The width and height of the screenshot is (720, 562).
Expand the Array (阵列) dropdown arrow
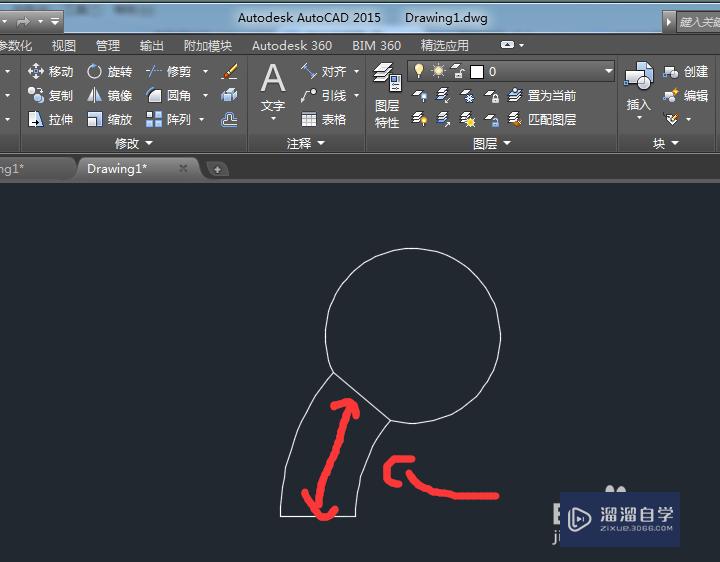coord(201,119)
